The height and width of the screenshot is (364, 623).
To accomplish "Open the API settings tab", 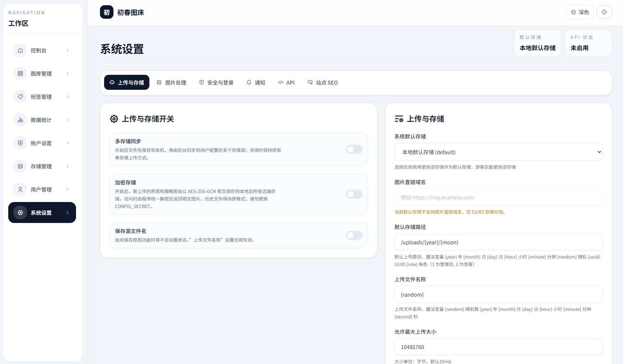I will pos(286,82).
